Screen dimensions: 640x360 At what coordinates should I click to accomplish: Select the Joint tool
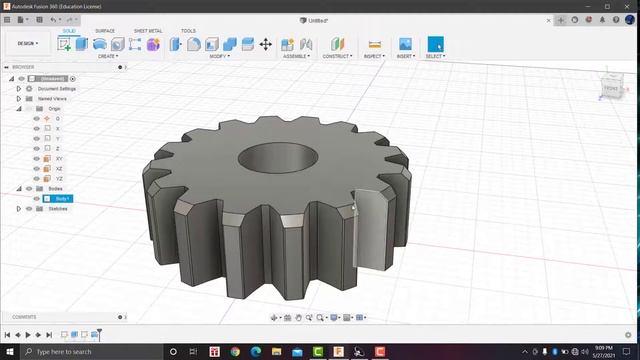point(306,44)
